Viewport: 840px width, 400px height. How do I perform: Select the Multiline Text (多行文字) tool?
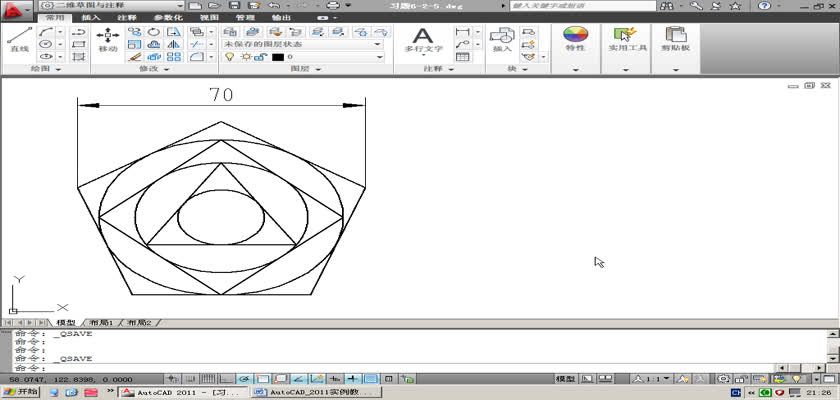tap(423, 40)
